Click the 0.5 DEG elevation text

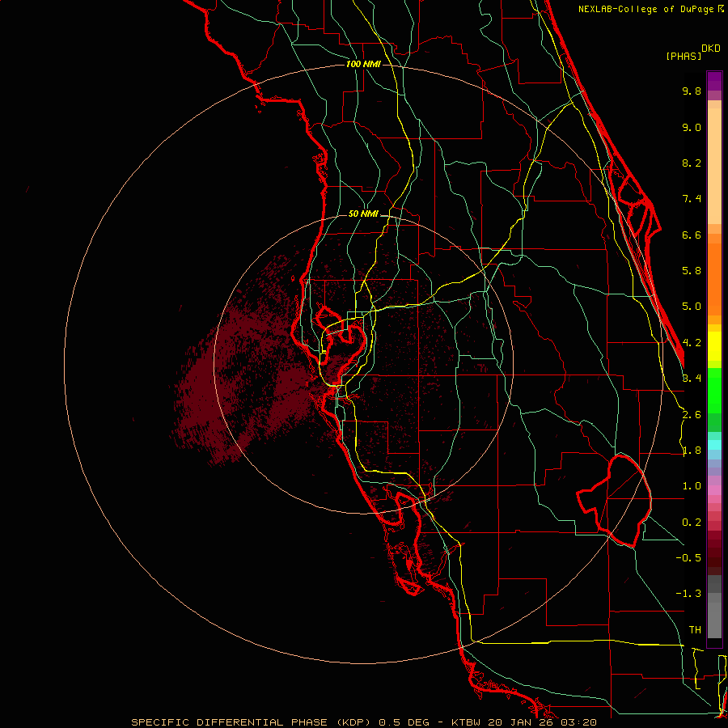(x=404, y=722)
